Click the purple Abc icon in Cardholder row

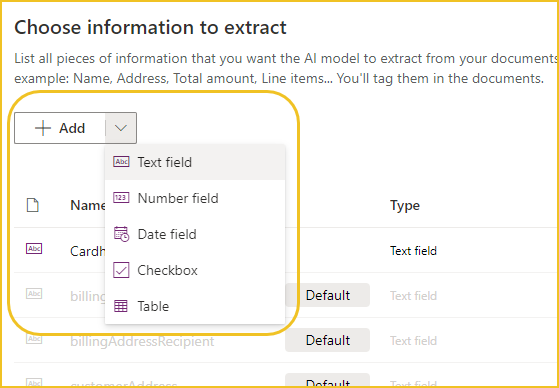(x=34, y=249)
